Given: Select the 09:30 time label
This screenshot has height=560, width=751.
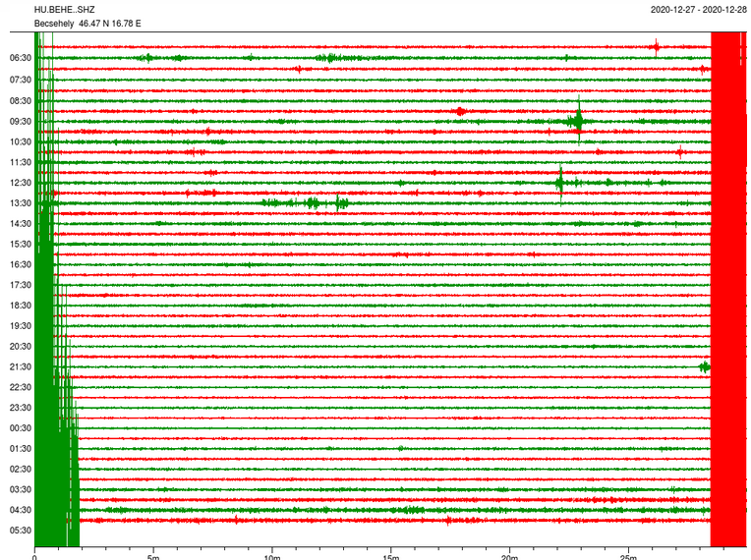Looking at the screenshot, I should click(21, 121).
